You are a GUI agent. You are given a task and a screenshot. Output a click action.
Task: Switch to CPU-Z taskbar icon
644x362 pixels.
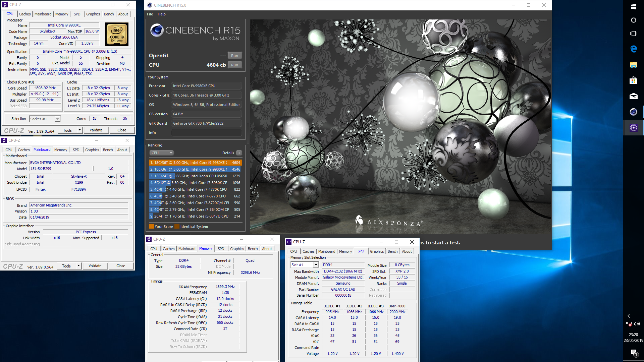pyautogui.click(x=633, y=128)
